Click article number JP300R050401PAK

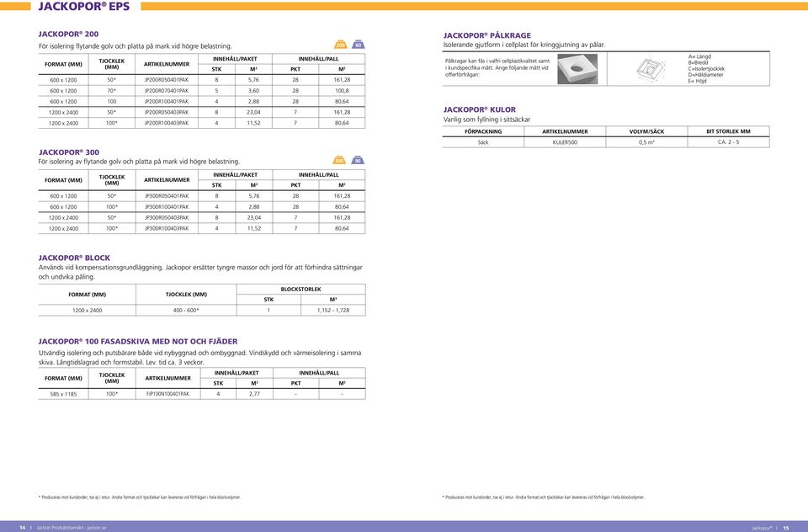pyautogui.click(x=167, y=196)
